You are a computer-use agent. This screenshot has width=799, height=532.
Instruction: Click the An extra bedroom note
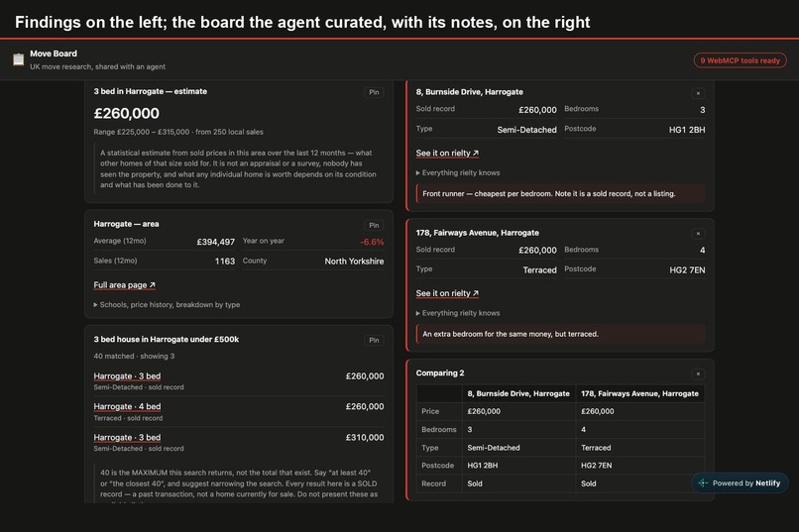point(560,335)
